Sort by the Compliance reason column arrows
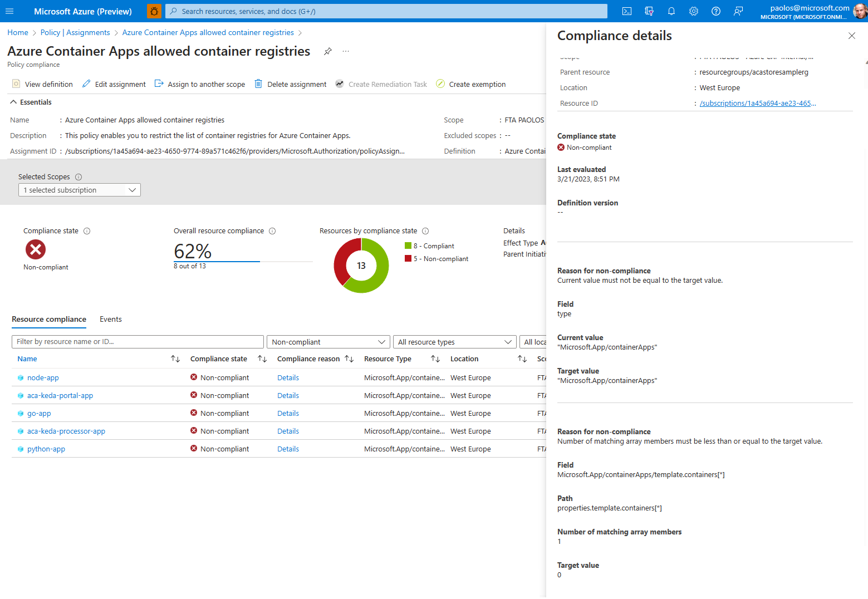Viewport: 868px width, 599px height. click(349, 359)
